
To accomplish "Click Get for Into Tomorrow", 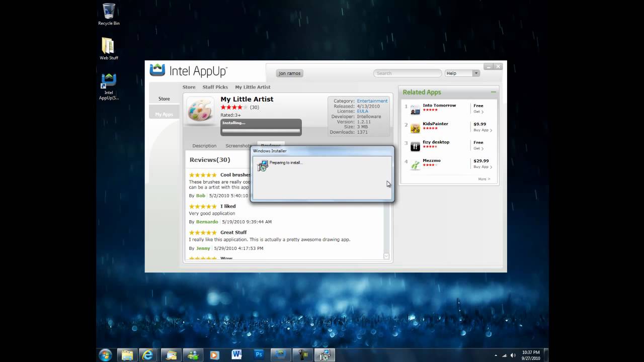I will (478, 112).
